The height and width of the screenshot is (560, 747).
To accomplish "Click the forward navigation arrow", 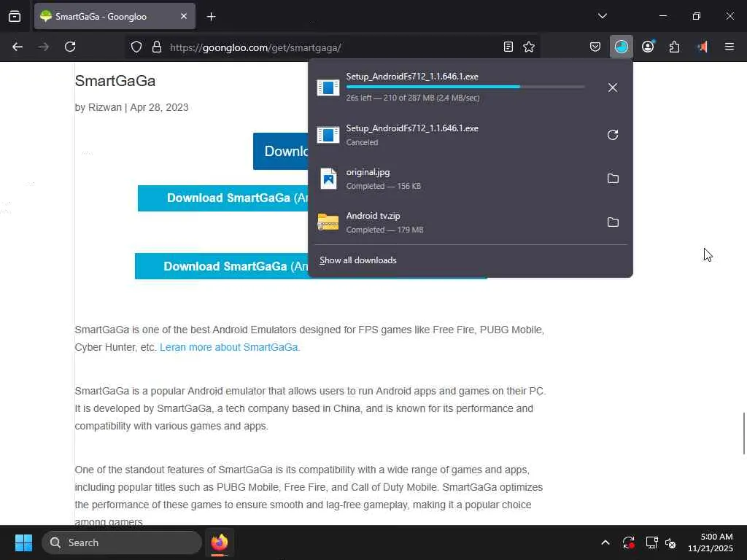I will [x=43, y=47].
